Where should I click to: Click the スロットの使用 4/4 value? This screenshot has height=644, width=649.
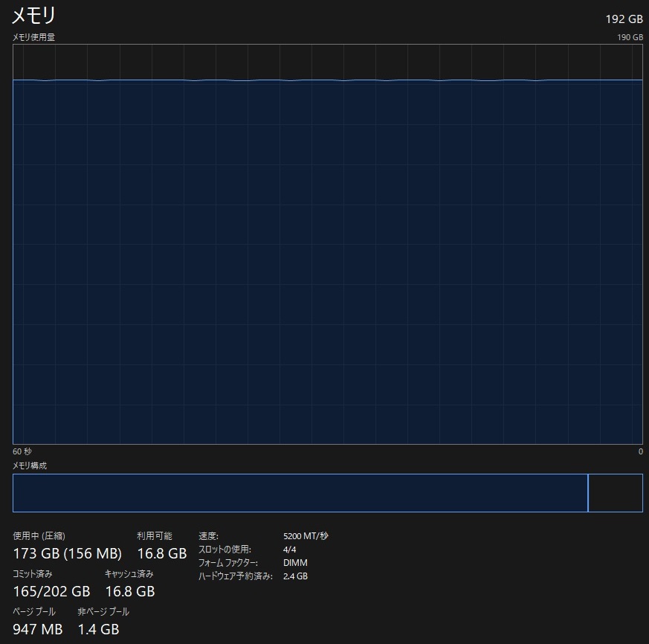tap(290, 550)
